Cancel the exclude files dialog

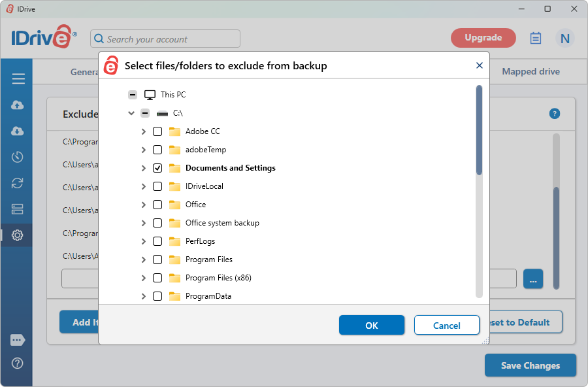[x=447, y=326]
